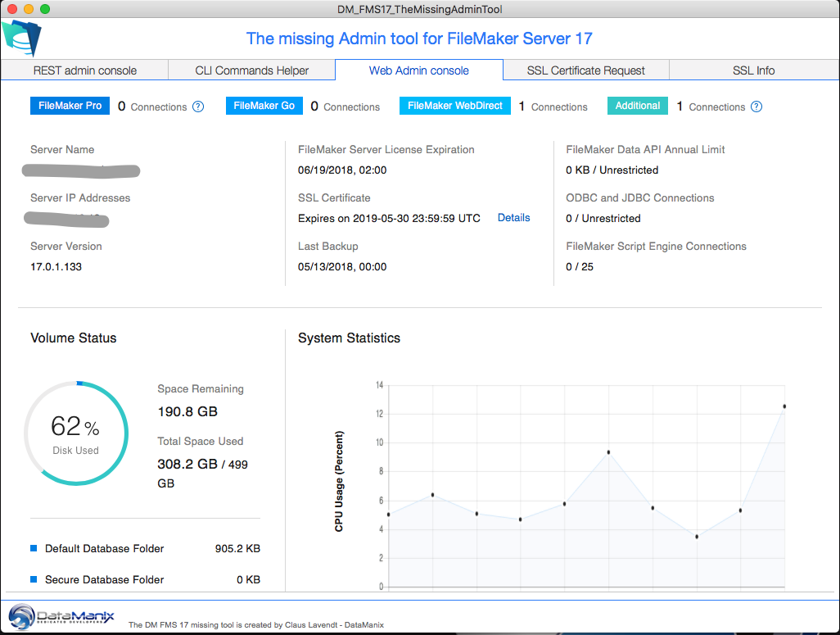Click the FileMaker Go button

(264, 106)
